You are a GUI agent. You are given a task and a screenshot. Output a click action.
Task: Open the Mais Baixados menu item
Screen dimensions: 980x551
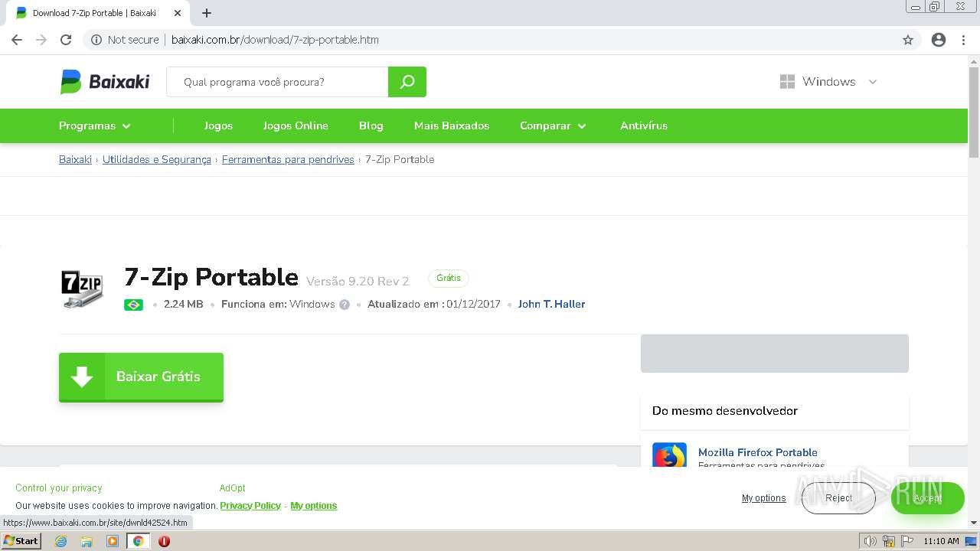(452, 126)
